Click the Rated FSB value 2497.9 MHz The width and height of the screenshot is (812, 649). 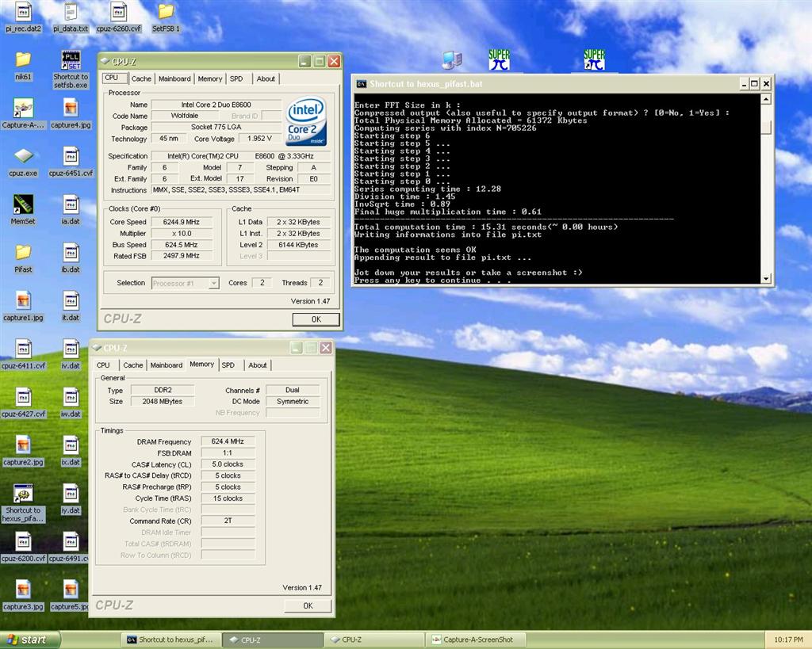[182, 256]
